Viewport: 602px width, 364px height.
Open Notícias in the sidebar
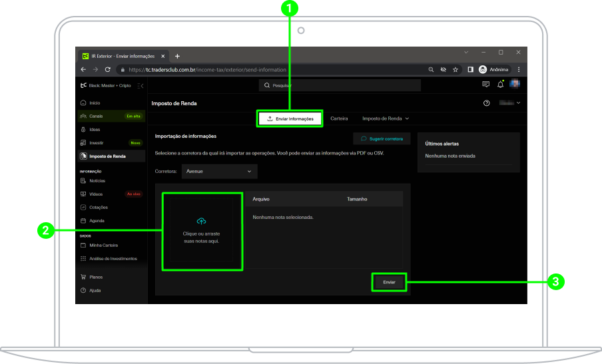pos(111,180)
